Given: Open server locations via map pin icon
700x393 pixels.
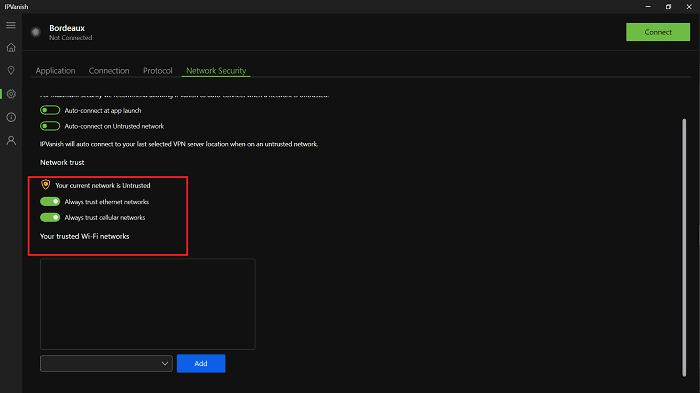Looking at the screenshot, I should [x=11, y=71].
